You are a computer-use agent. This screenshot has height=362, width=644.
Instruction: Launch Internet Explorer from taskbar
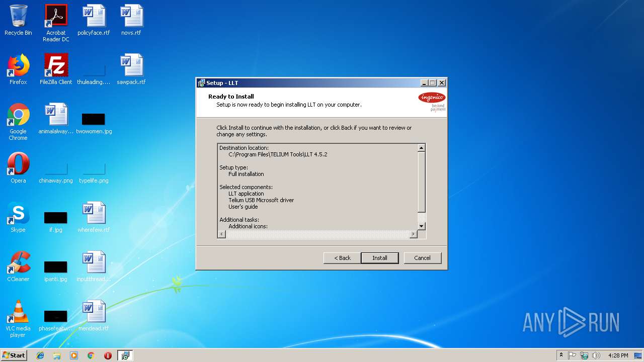[x=40, y=355]
